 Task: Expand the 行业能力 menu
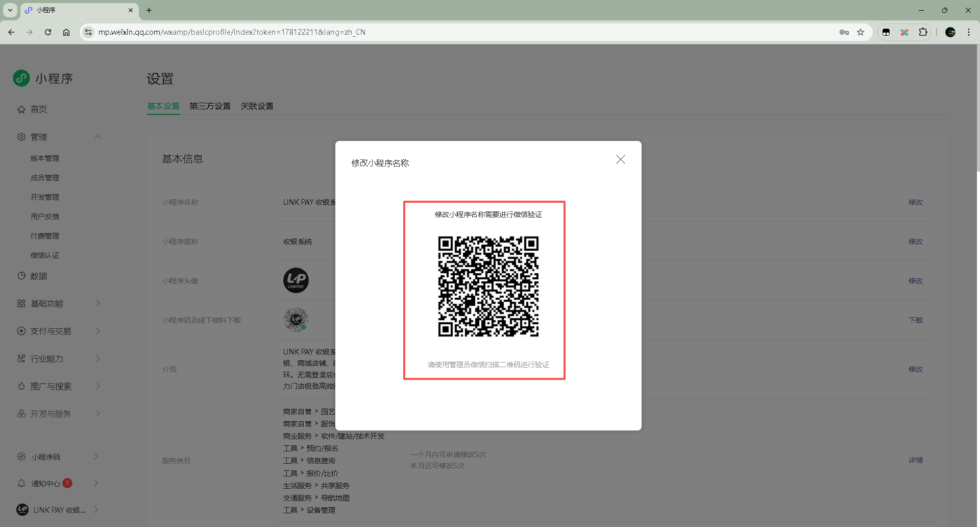click(98, 358)
